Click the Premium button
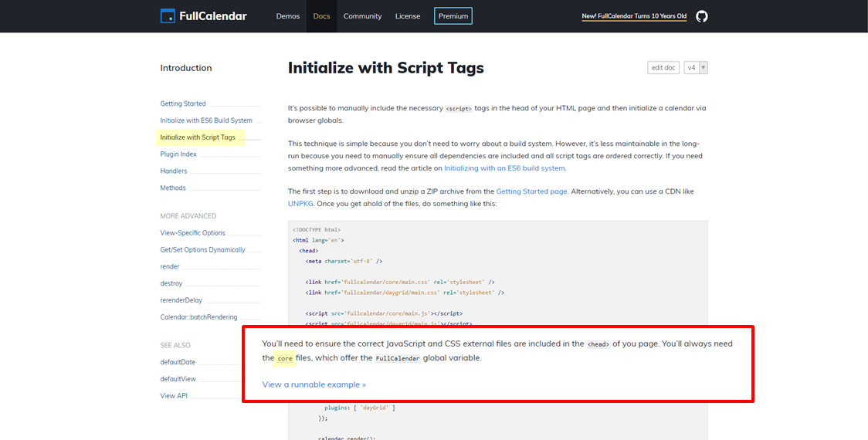 pos(453,16)
